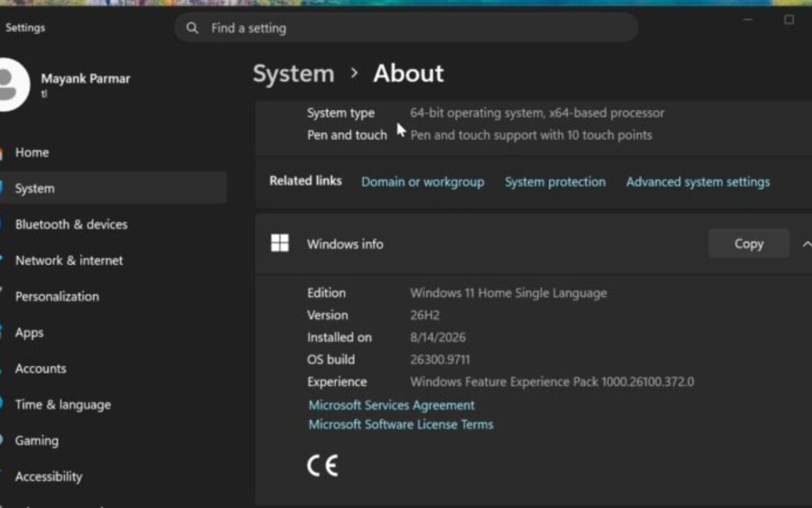Click the user profile avatar picture

point(13,85)
